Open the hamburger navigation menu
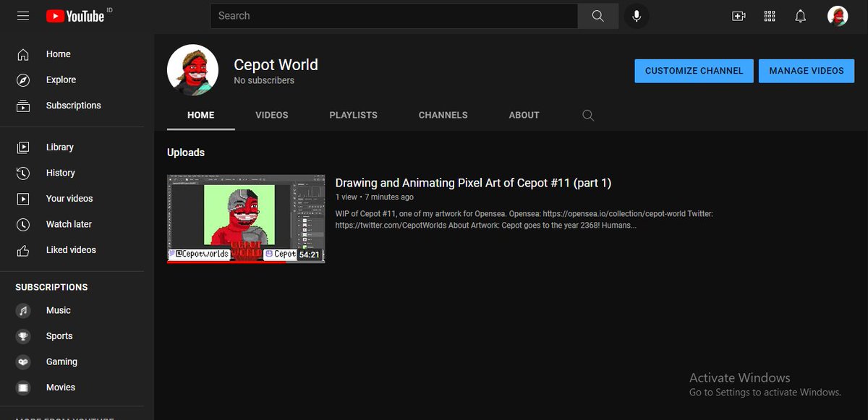The image size is (868, 420). 22,15
